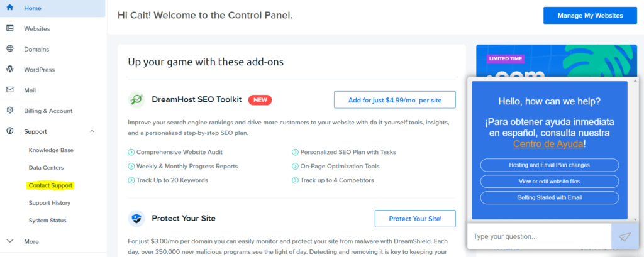Open the Centro de Ayuda link

(x=548, y=144)
